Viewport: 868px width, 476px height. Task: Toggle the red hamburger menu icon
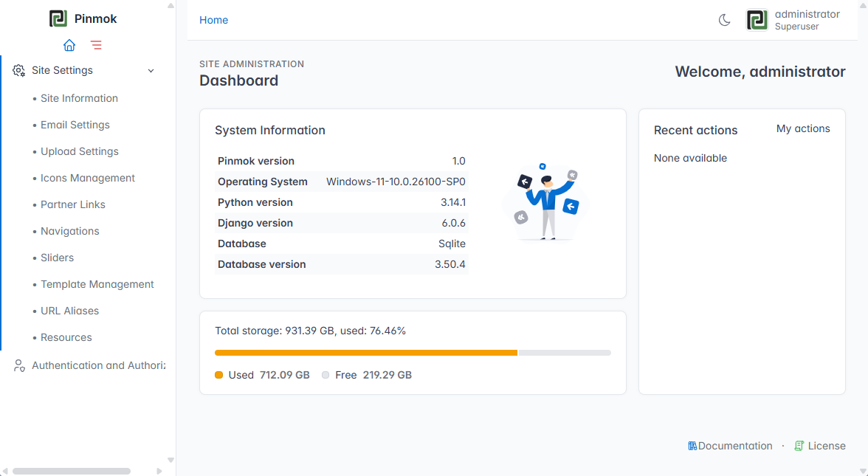tap(96, 46)
